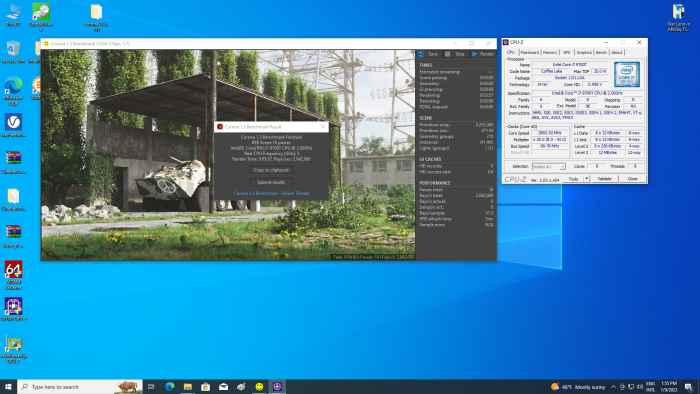Image resolution: width=700 pixels, height=394 pixels.
Task: Click the purple CPU-Z taskbar icon
Action: 277,387
